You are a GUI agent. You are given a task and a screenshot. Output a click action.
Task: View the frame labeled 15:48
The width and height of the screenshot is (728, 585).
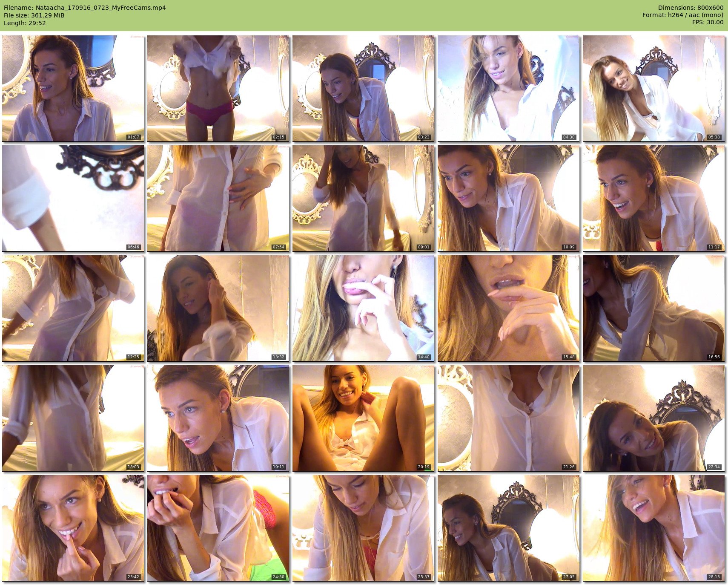509,308
